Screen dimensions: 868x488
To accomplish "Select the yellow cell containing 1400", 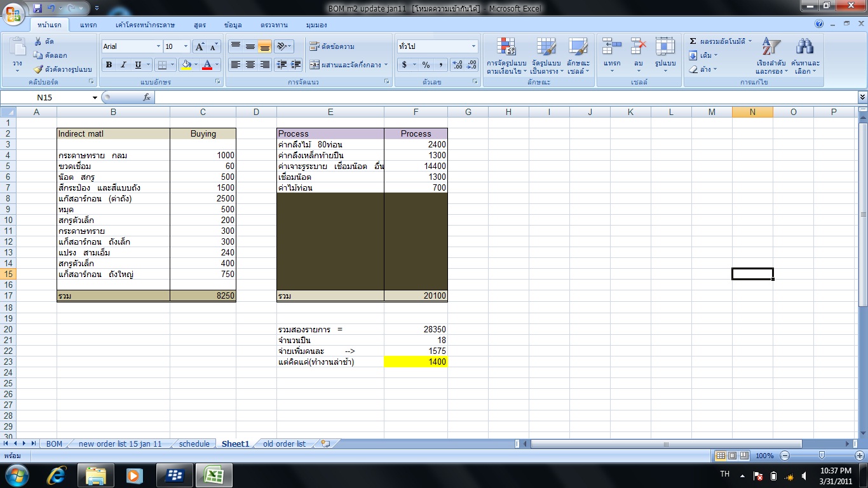I will pos(416,362).
